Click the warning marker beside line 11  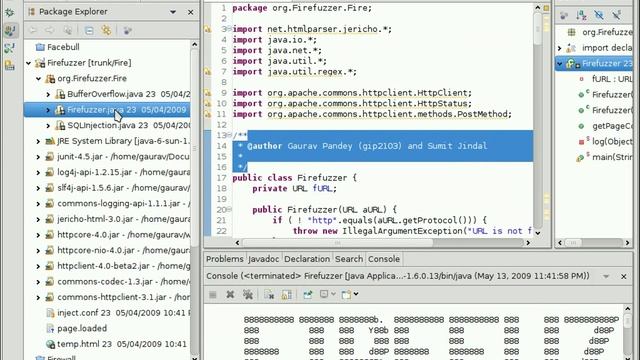(208, 114)
